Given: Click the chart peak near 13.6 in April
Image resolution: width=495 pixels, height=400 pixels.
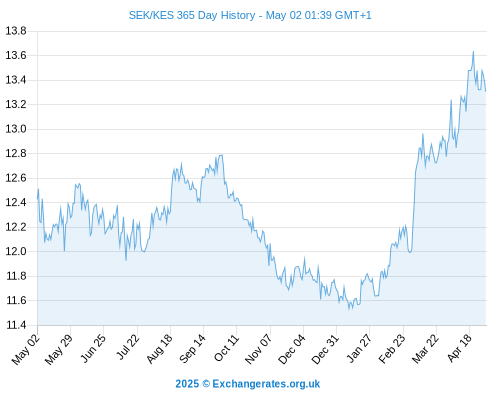Looking at the screenshot, I should 473,52.
